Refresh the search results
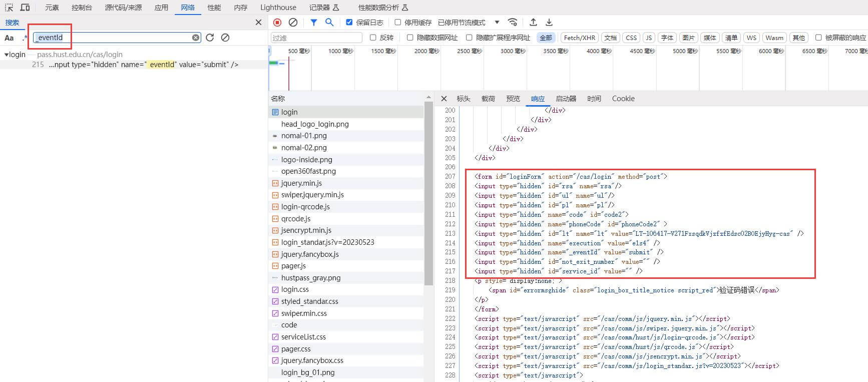 pyautogui.click(x=210, y=38)
